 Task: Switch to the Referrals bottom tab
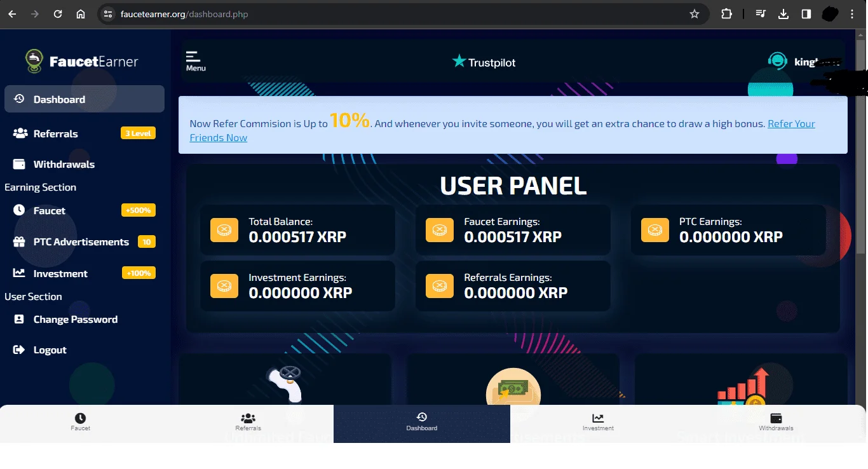[x=248, y=423]
